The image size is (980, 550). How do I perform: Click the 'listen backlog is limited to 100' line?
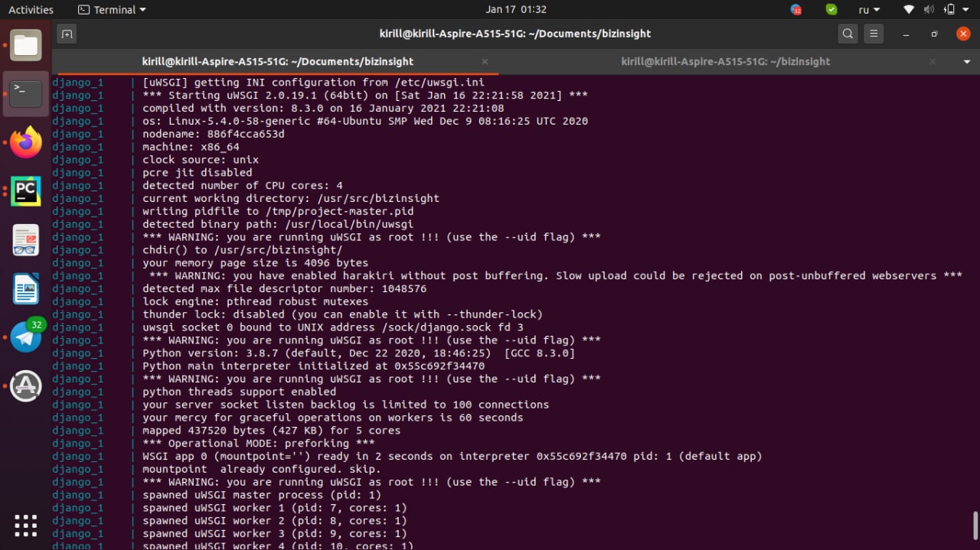click(x=346, y=405)
